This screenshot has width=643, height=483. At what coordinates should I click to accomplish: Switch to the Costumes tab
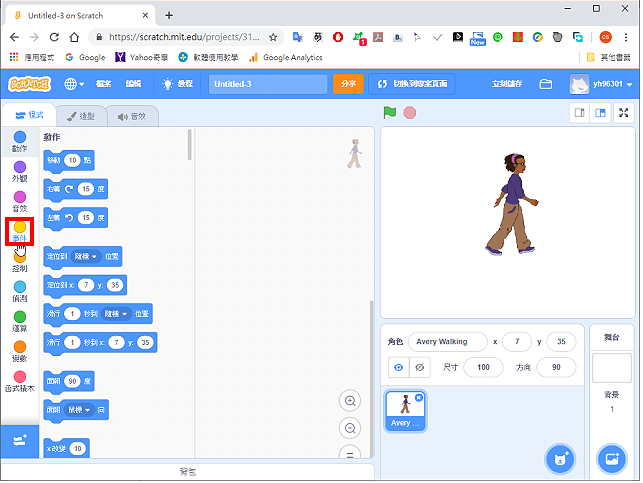tap(81, 116)
